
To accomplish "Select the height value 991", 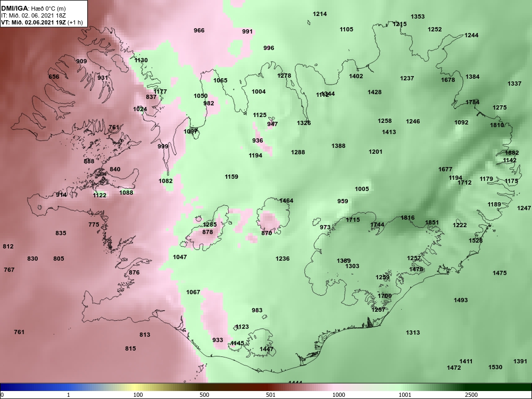I will coord(247,31).
